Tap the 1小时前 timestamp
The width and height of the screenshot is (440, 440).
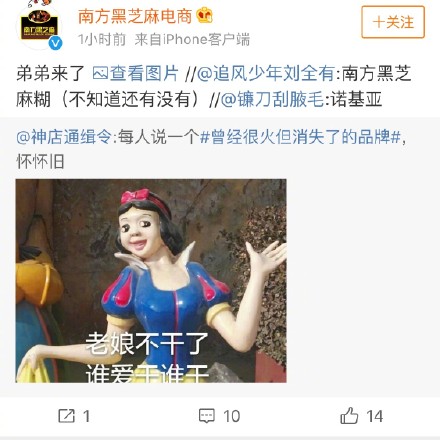(102, 40)
